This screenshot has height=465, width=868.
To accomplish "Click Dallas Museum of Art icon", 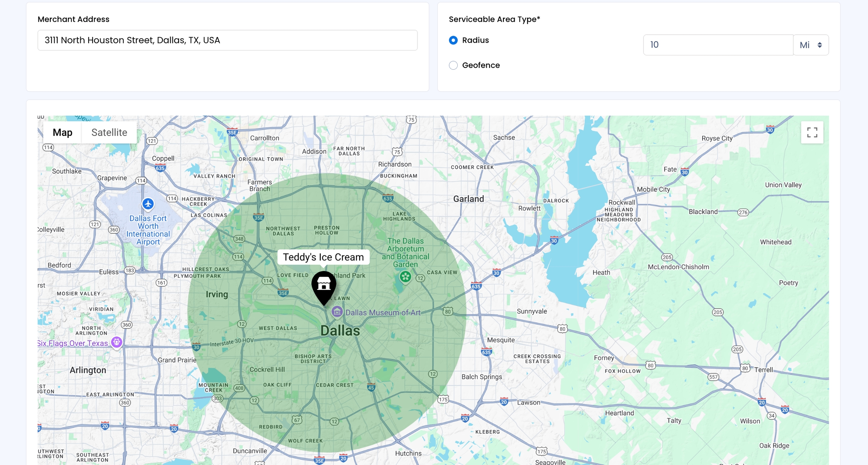I will click(x=337, y=312).
